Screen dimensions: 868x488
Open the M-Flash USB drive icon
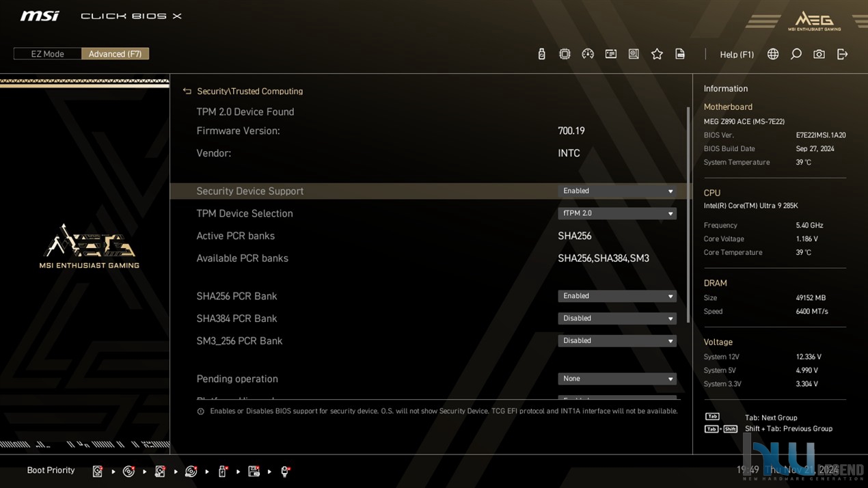coord(541,54)
